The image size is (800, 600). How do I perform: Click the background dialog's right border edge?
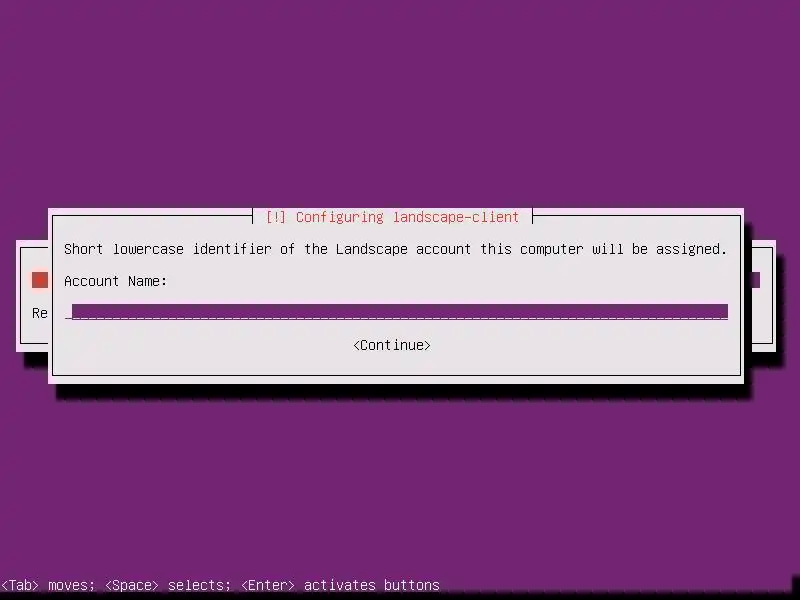(x=772, y=296)
